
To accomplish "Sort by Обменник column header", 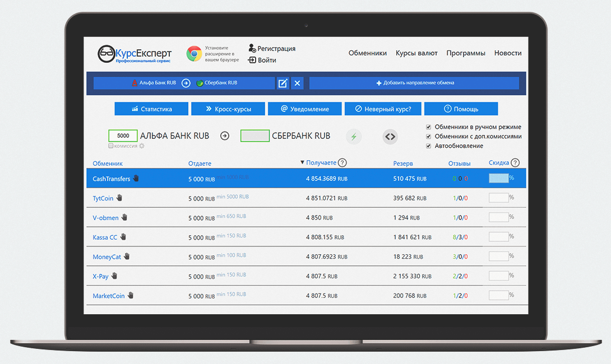I will 108,164.
